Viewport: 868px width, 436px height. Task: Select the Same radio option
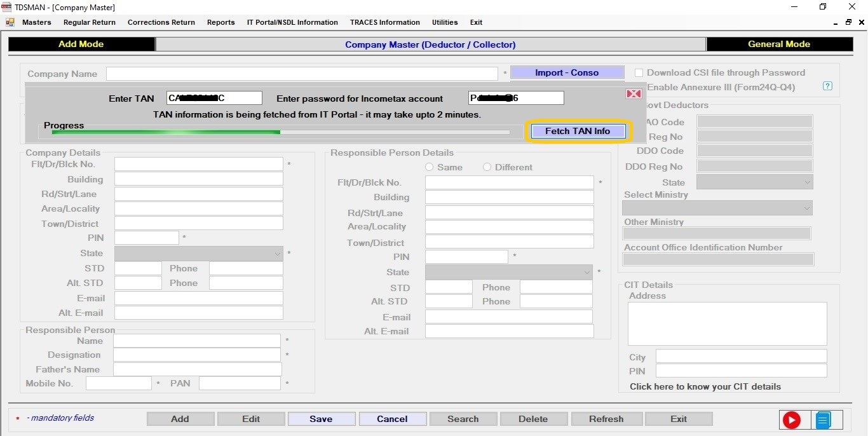coord(430,167)
